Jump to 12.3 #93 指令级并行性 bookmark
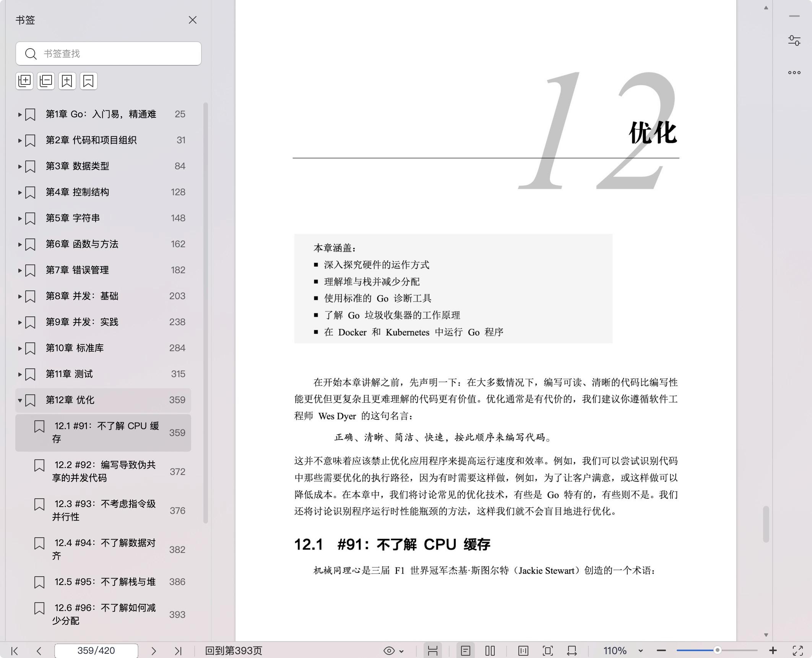The width and height of the screenshot is (812, 658). 103,511
